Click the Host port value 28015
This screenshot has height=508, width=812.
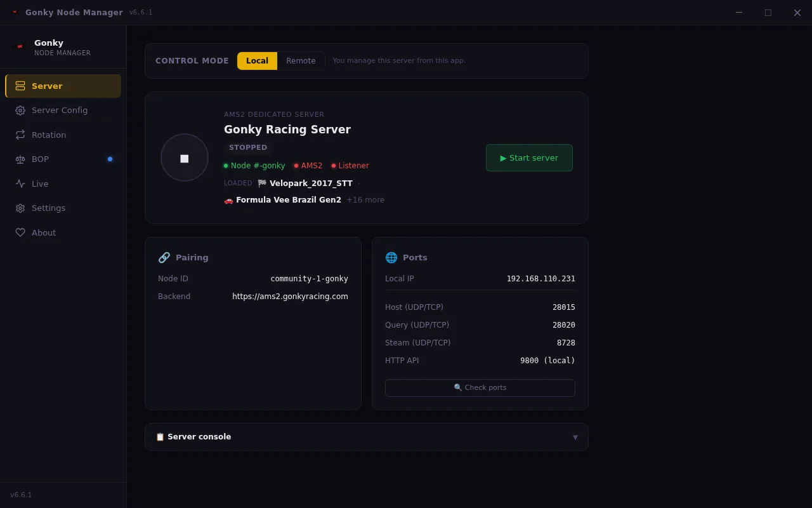564,307
